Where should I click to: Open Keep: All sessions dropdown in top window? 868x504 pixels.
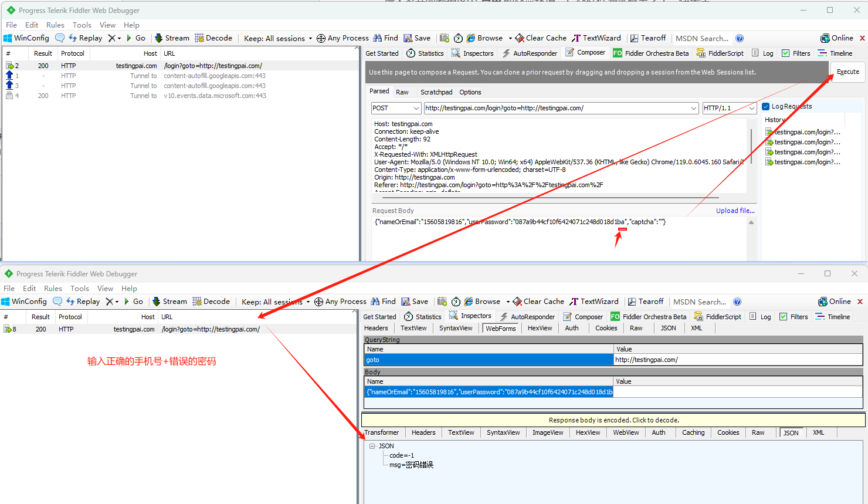pyautogui.click(x=278, y=39)
